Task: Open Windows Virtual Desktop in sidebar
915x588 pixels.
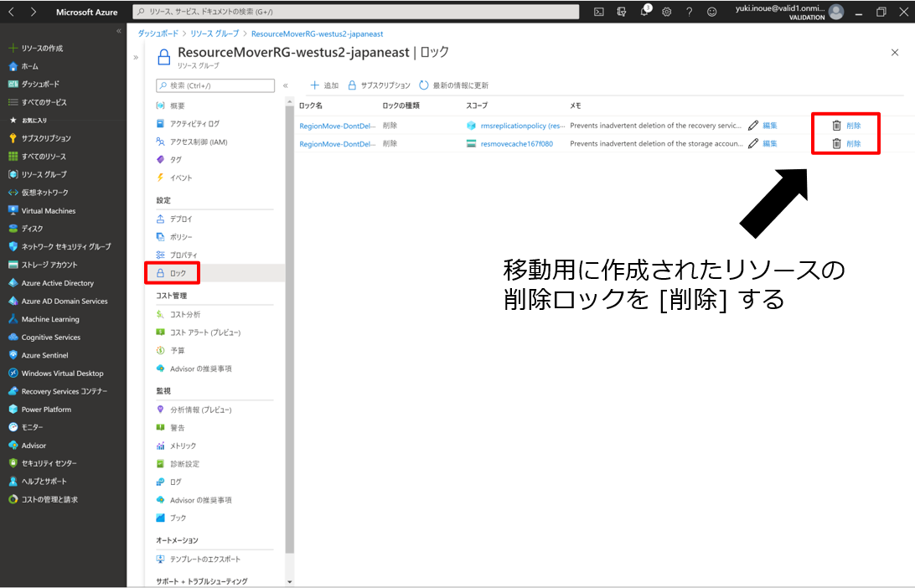Action: 55,374
